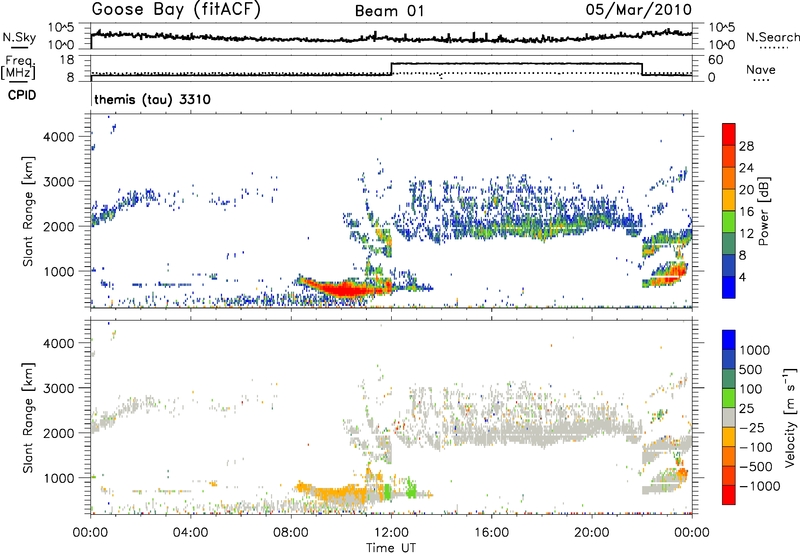Click the 'Time UT' axis label
This screenshot has height=554, width=800.
point(391,547)
